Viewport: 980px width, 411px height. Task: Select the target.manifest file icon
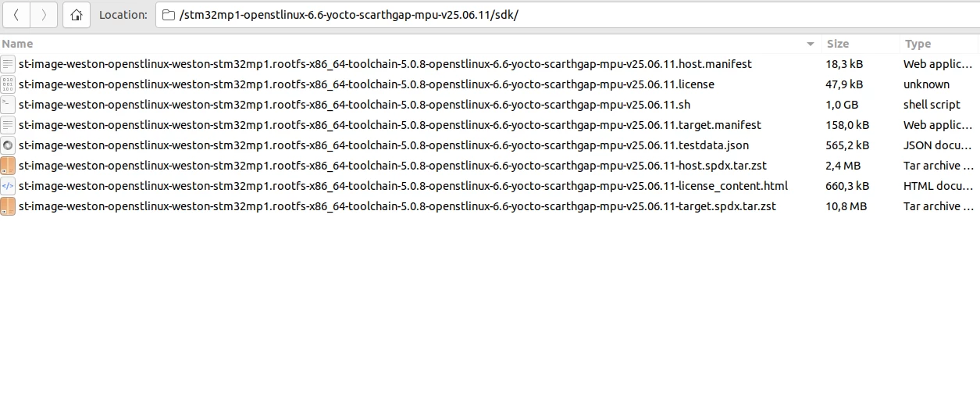tap(8, 125)
